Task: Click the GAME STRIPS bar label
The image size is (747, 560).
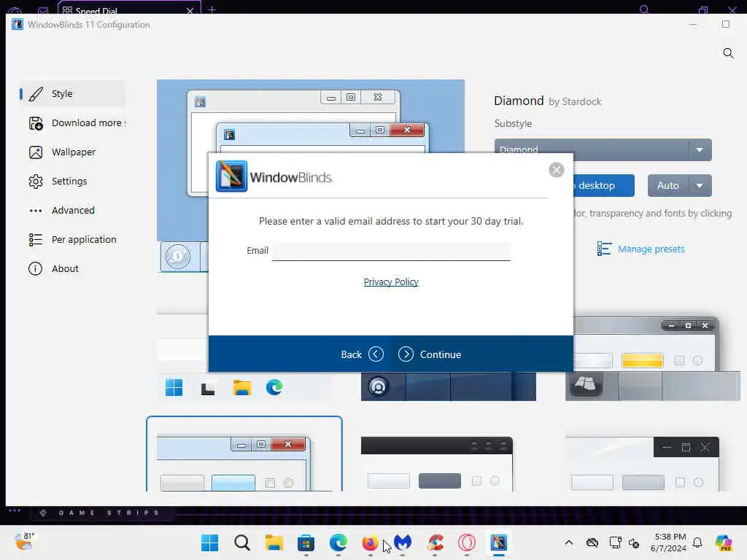Action: (x=109, y=513)
